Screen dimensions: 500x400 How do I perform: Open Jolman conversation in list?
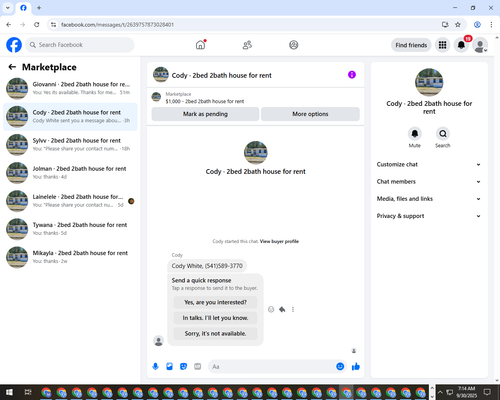[70, 173]
